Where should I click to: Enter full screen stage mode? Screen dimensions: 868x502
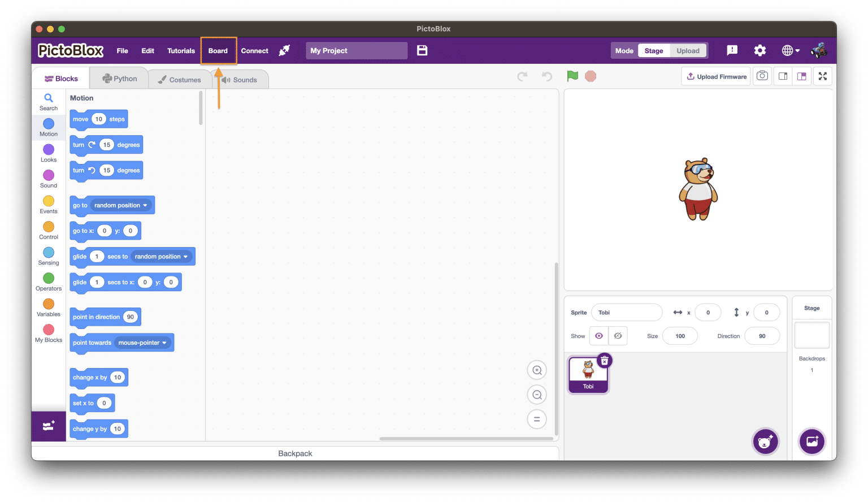click(822, 76)
